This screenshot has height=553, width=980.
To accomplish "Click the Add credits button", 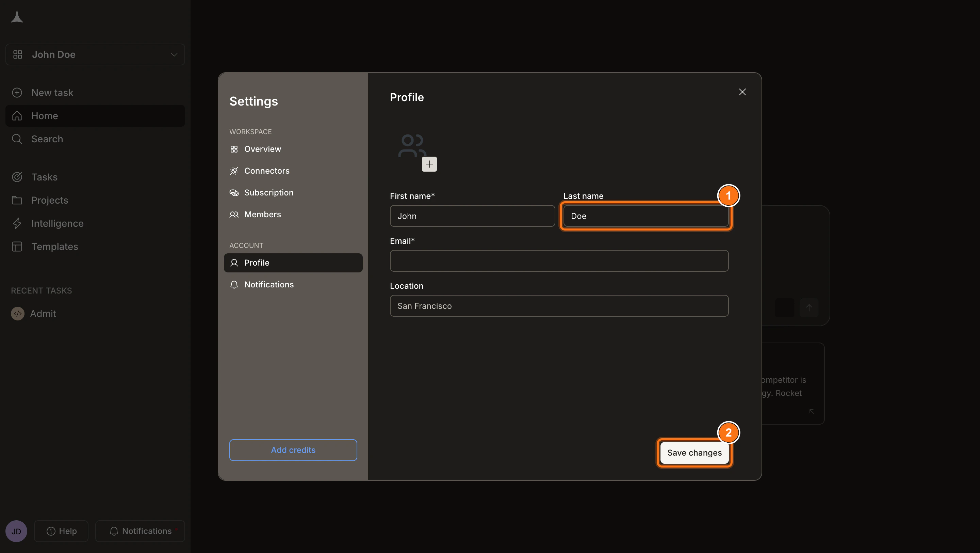I will click(x=293, y=450).
